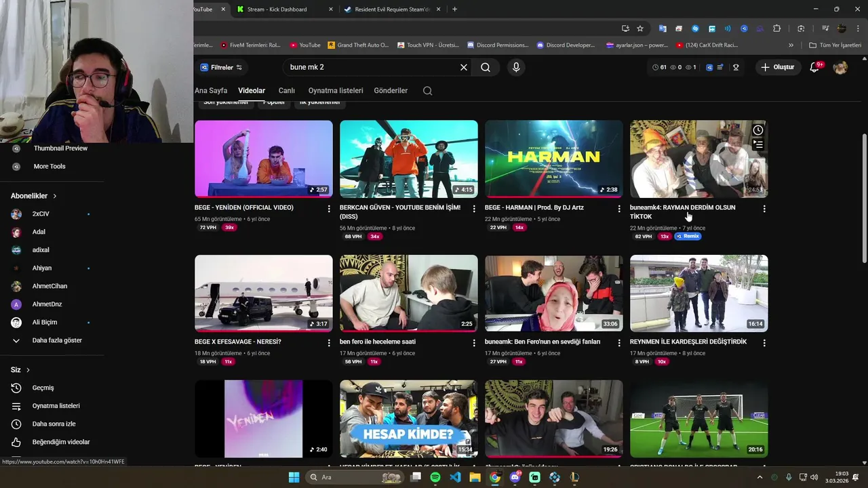This screenshot has width=868, height=488.
Task: Click the Remix badge under RAYMAN video
Action: tap(688, 237)
